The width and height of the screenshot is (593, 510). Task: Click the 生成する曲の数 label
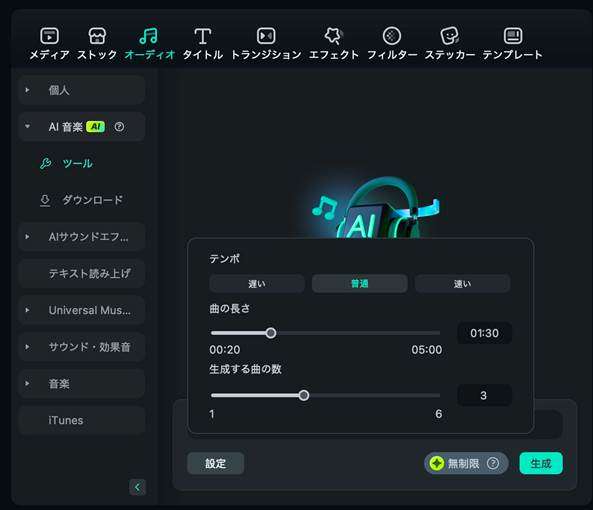tap(245, 369)
